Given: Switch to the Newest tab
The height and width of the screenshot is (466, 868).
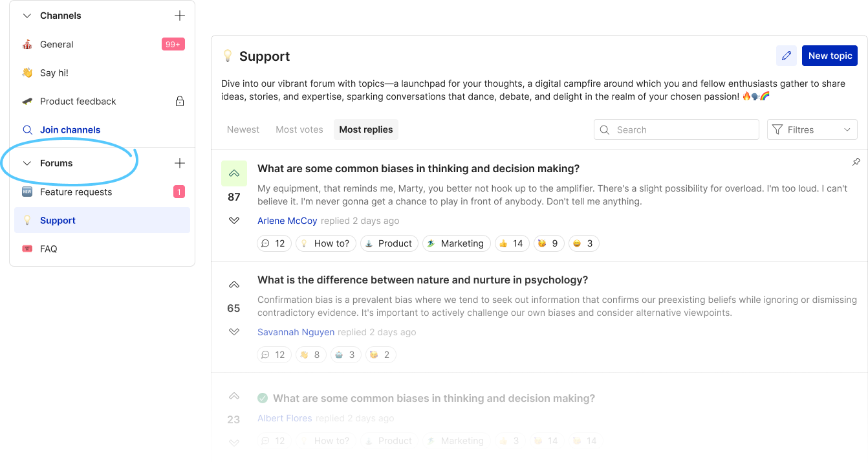Looking at the screenshot, I should click(243, 129).
